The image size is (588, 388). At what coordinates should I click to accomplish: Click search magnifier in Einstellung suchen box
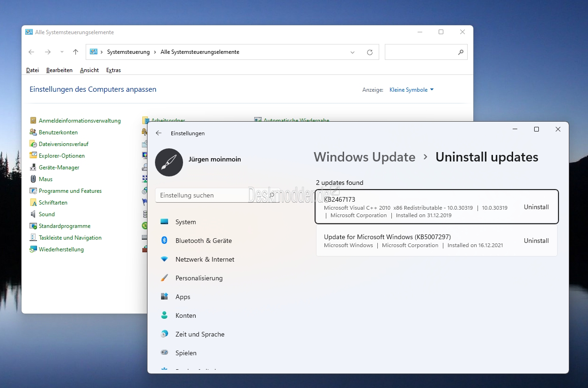tap(272, 195)
